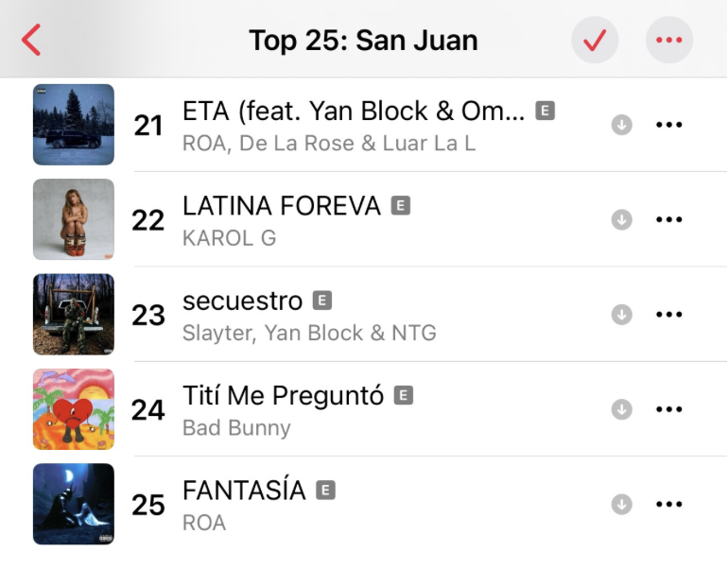Open more options for LATINA FOREVA
This screenshot has height=569, width=728.
pos(669,219)
